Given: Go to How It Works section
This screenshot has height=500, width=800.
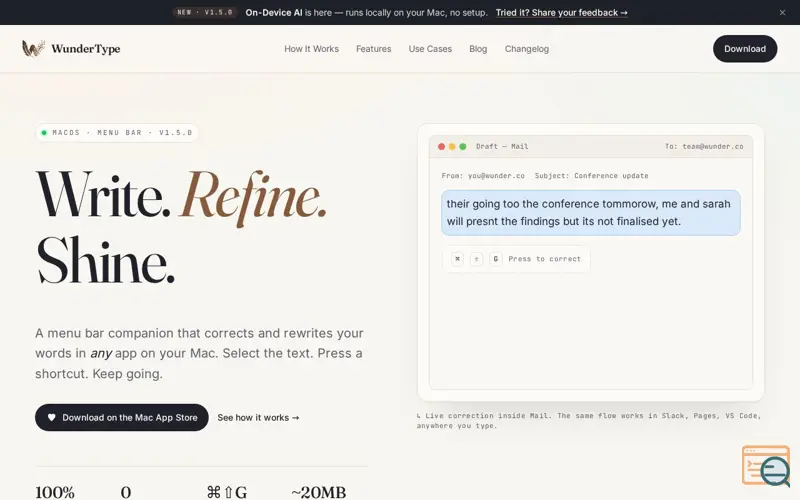Looking at the screenshot, I should [x=311, y=49].
